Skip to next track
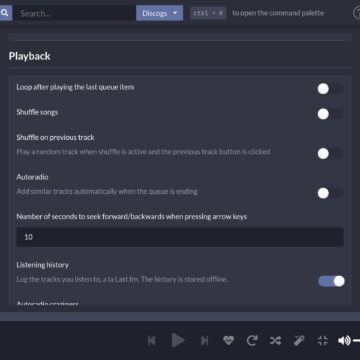This screenshot has width=360, height=360. coord(204,340)
